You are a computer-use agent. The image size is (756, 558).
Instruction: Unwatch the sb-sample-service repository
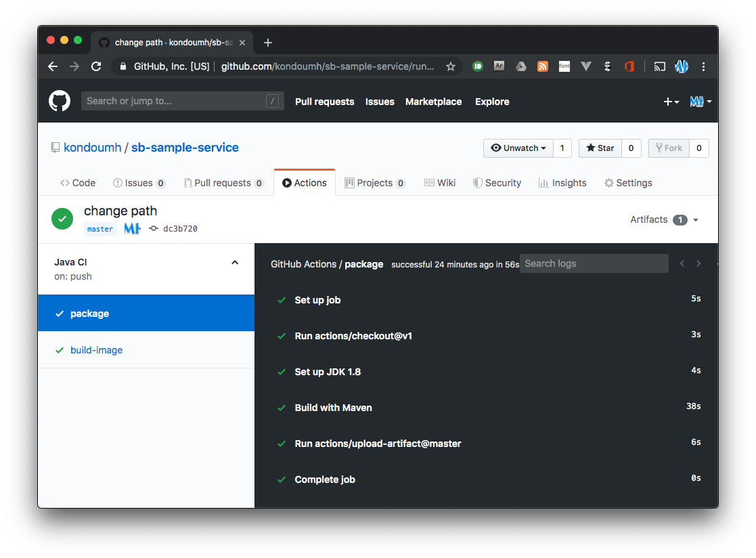518,148
